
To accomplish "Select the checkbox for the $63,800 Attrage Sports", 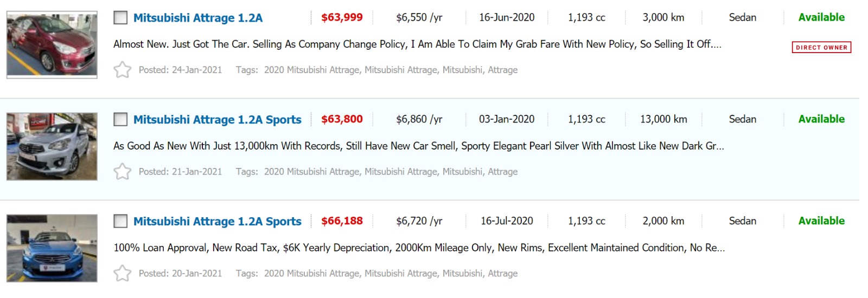I will click(120, 120).
